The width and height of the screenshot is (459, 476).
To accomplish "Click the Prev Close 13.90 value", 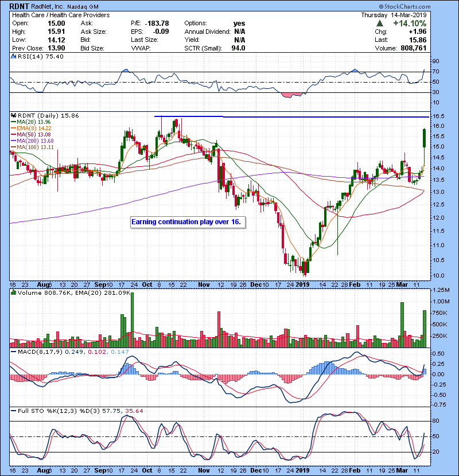I will (56, 48).
